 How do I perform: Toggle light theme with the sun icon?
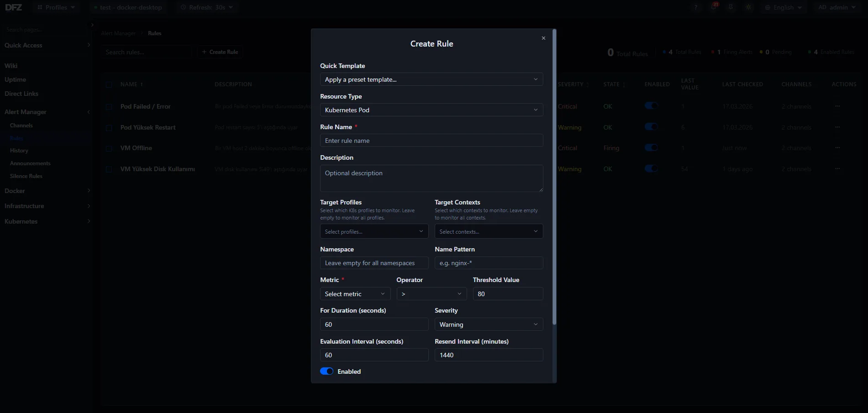(748, 7)
